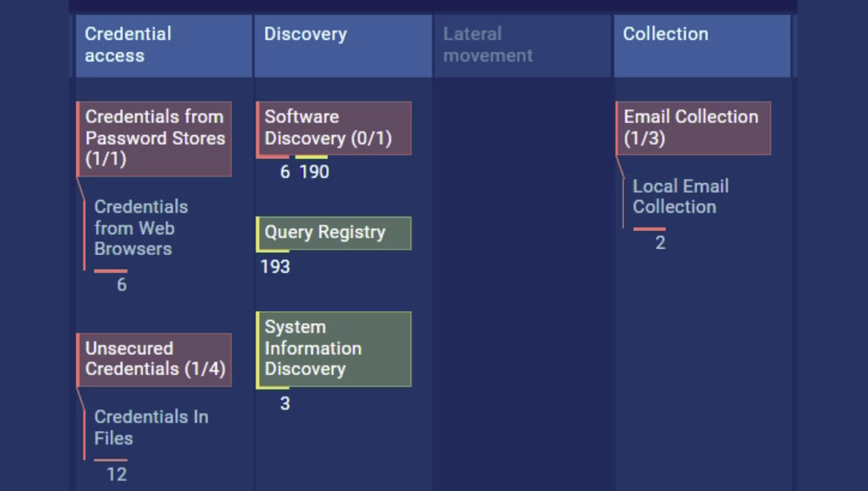Select the Discovery column header

click(x=342, y=45)
